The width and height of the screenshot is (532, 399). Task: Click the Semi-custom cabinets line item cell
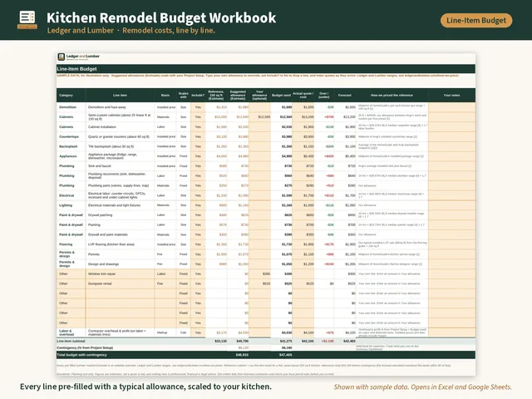coord(120,117)
